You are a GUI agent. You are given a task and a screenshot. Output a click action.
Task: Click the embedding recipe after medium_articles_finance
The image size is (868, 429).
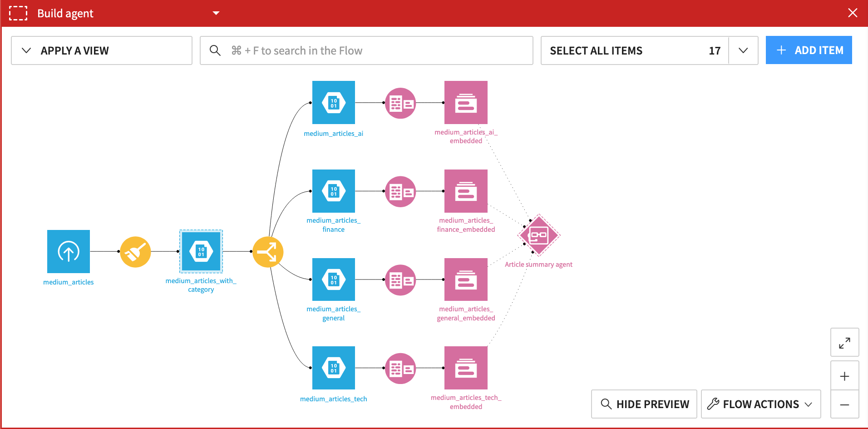click(400, 191)
